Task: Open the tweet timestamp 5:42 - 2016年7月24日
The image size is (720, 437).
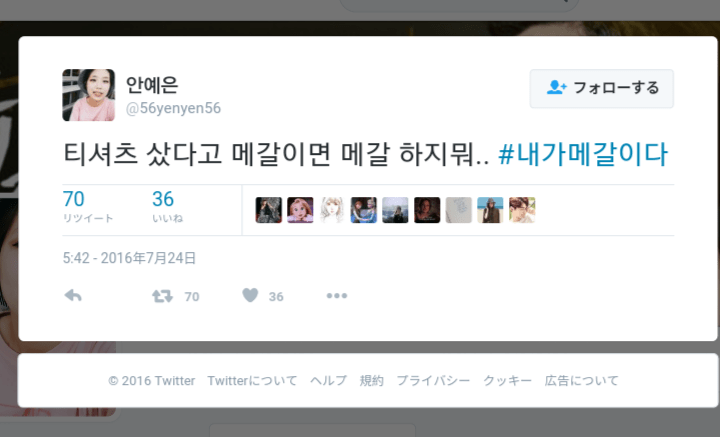Action: (x=129, y=258)
